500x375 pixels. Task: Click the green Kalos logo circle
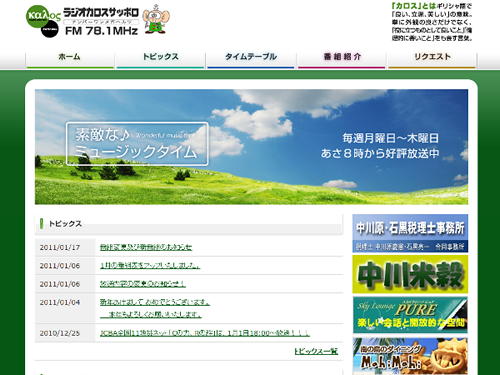38,16
